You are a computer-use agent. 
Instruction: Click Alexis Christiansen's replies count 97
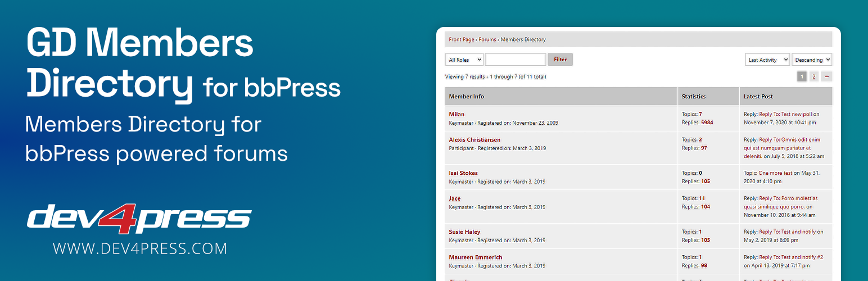[704, 148]
